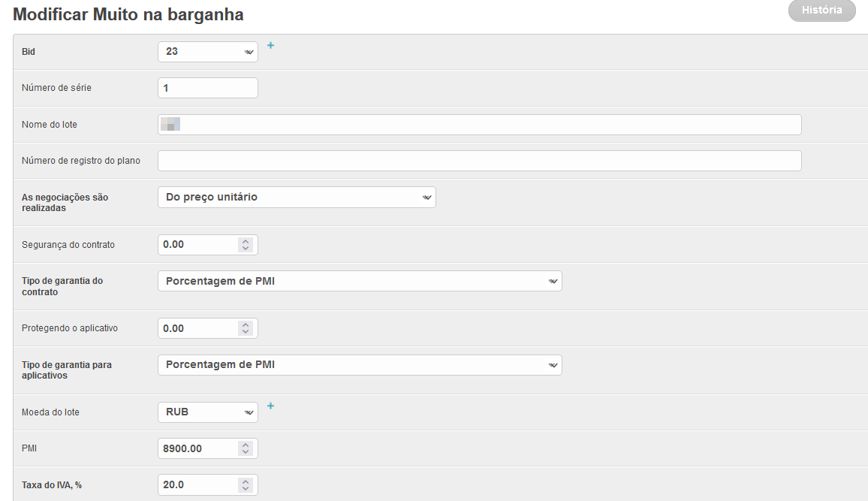The height and width of the screenshot is (501, 868).
Task: Click the PMI field showing 8900.00
Action: (x=198, y=449)
